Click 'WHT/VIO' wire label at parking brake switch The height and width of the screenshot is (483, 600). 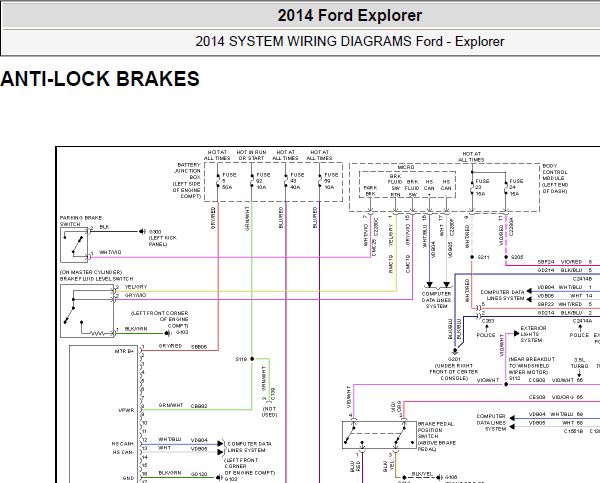110,253
